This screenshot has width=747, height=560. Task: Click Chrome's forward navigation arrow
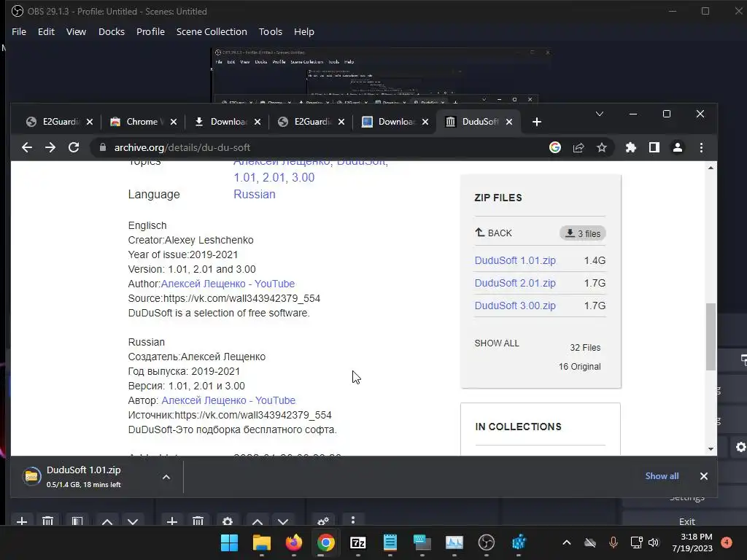[x=50, y=147]
